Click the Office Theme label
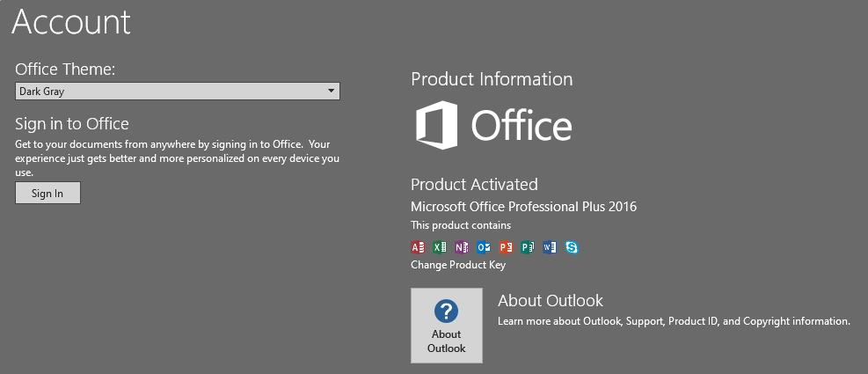 (x=65, y=70)
